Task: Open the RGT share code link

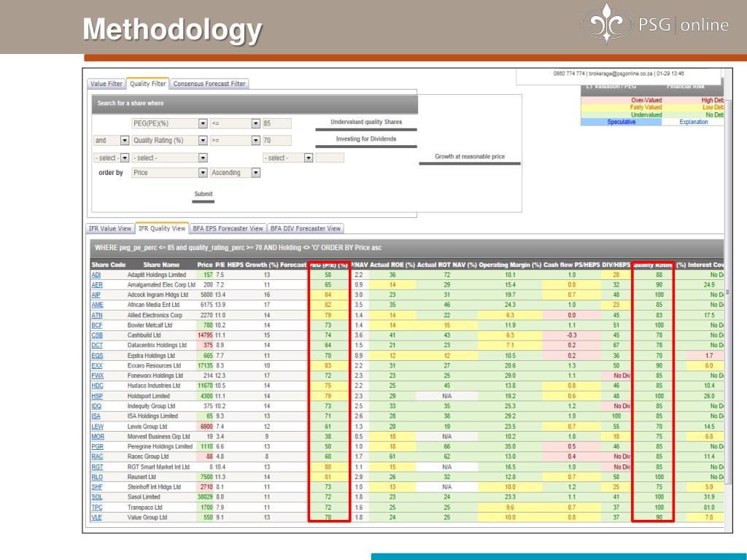Action: coord(97,467)
